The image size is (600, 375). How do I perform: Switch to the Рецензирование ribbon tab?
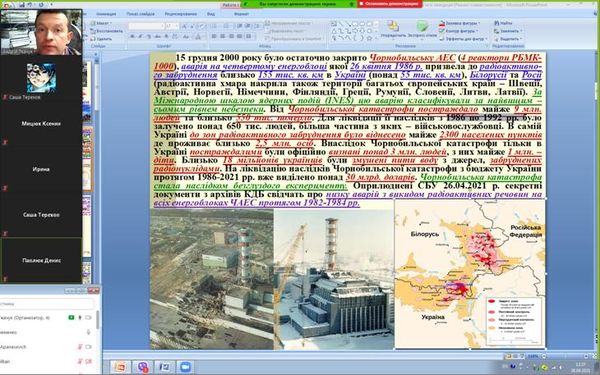point(180,14)
